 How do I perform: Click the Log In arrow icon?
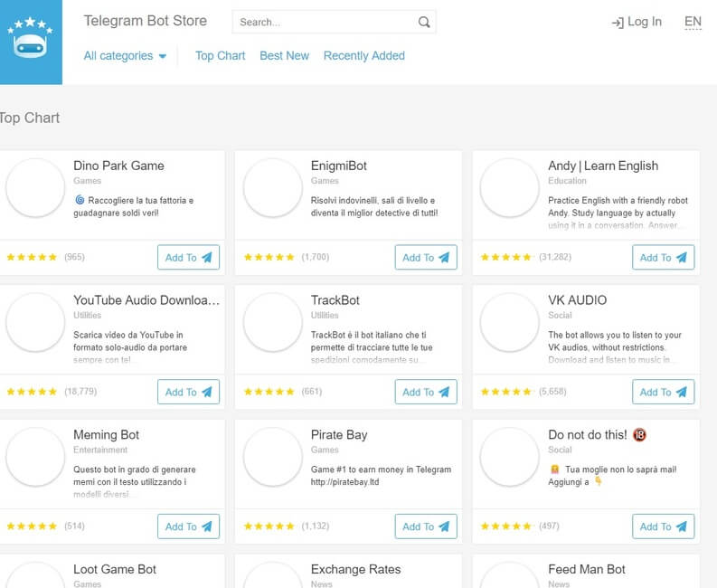point(618,23)
